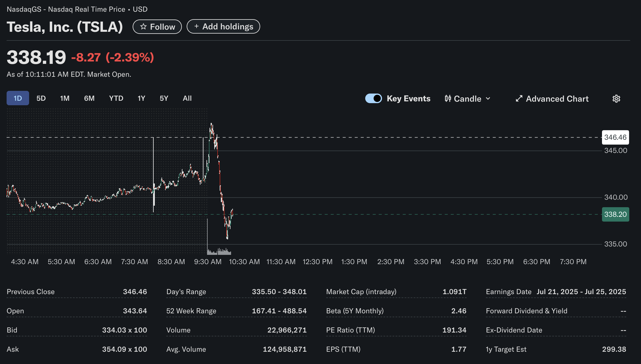The width and height of the screenshot is (641, 364).
Task: Click the 338.20 current price label on chart
Action: click(x=615, y=214)
